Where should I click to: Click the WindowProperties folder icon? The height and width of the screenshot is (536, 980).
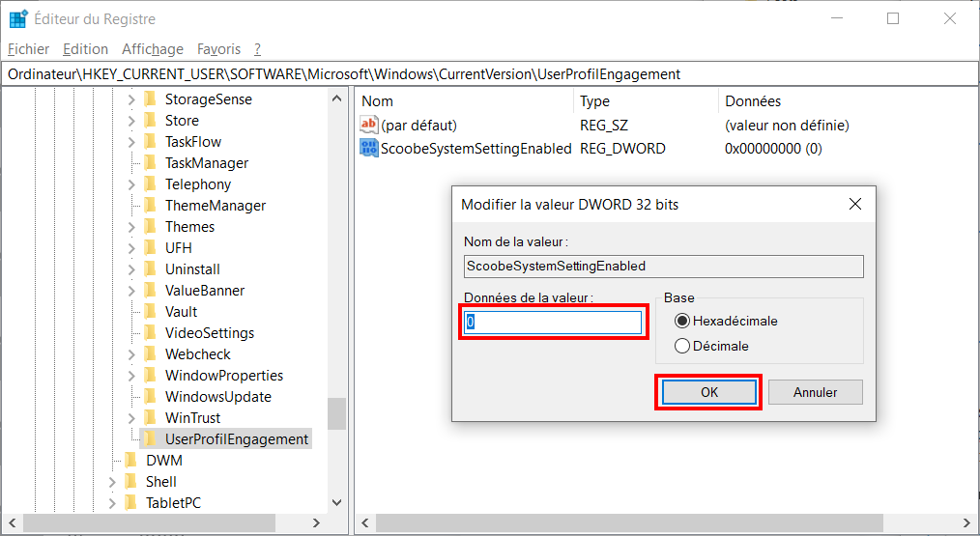pos(150,376)
